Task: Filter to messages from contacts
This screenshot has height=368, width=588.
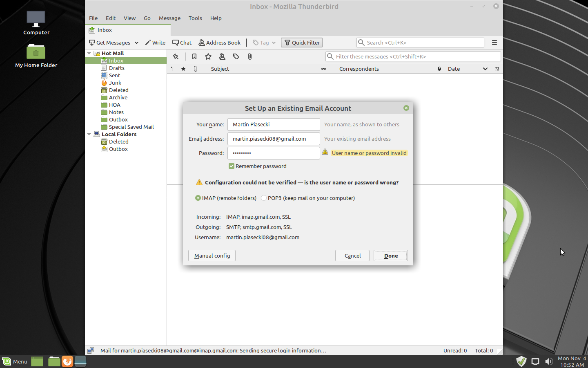Action: tap(222, 56)
